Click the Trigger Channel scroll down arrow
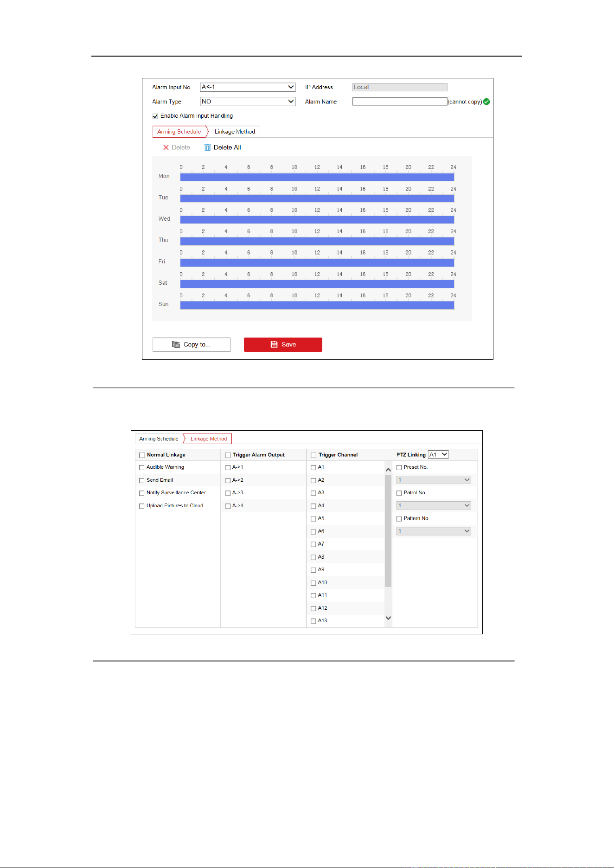The image size is (614, 868). point(388,618)
